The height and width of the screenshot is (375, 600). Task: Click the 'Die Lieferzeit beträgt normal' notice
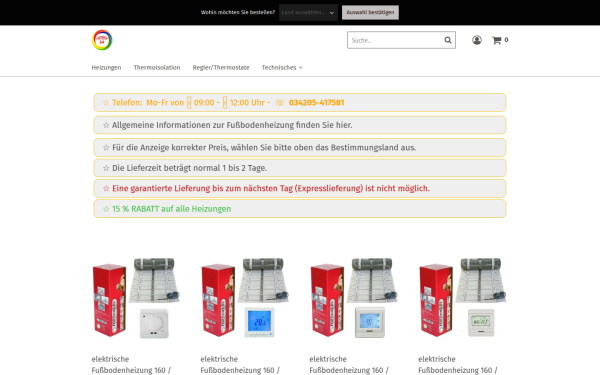pos(300,168)
